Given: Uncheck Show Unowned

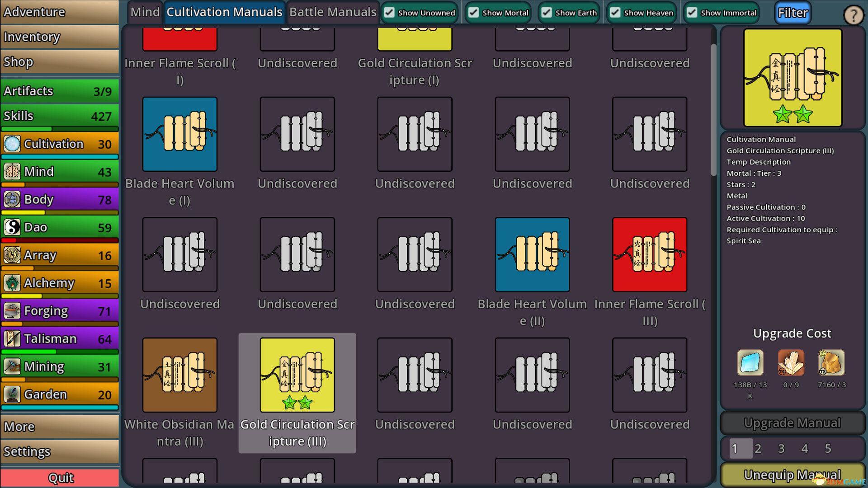Looking at the screenshot, I should [389, 13].
